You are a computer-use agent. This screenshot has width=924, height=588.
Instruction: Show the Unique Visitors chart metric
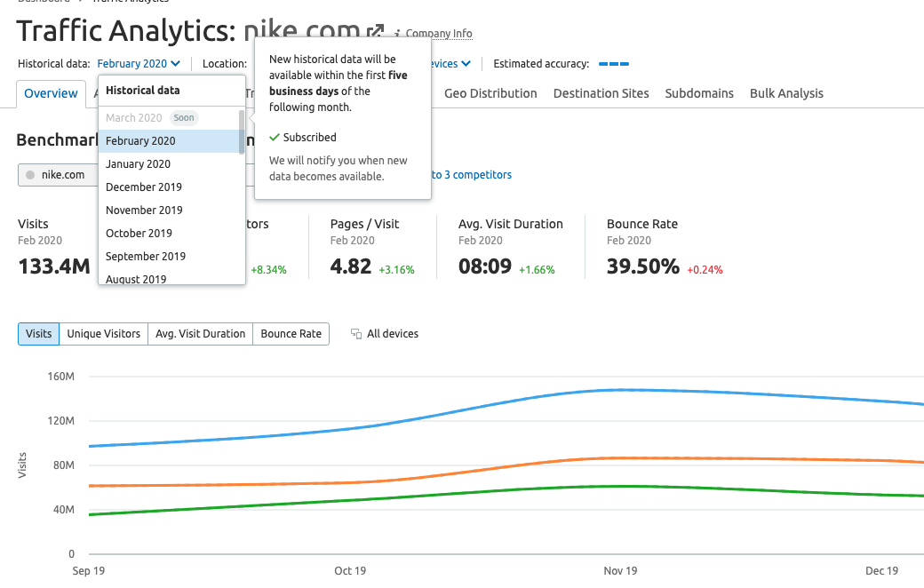[104, 333]
